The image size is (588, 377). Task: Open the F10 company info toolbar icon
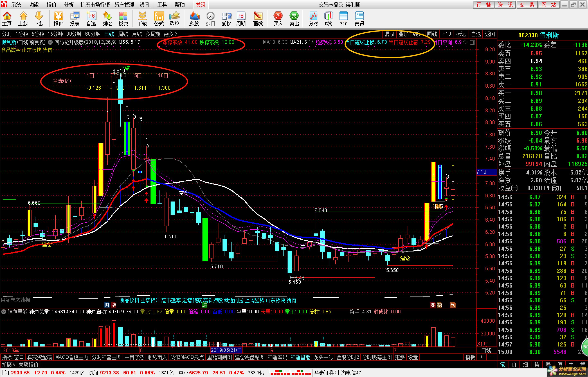344,19
